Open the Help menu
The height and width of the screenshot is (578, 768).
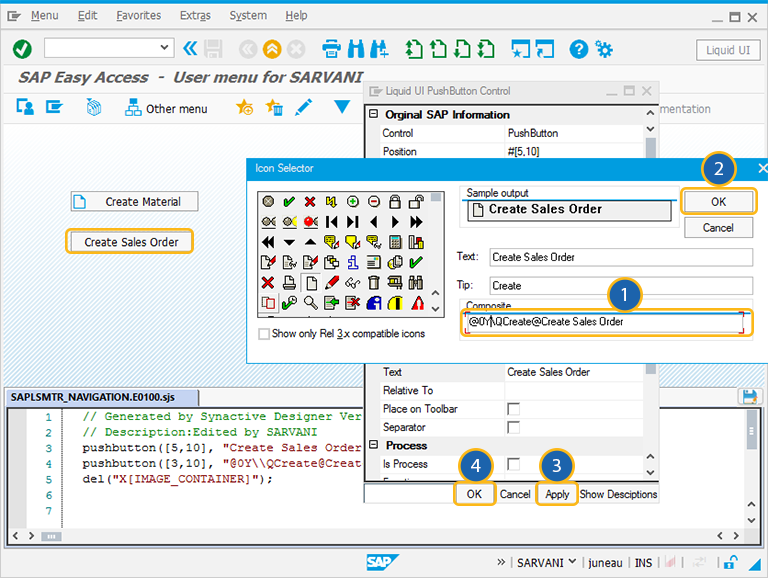(296, 16)
